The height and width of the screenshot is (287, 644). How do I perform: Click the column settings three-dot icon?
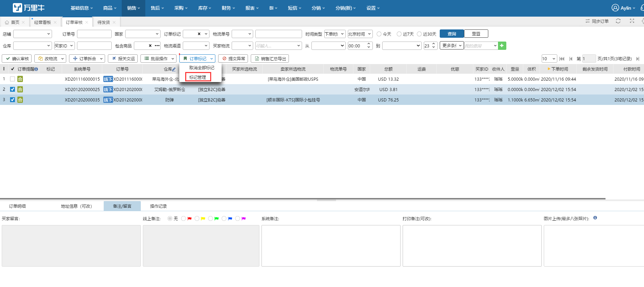4,69
